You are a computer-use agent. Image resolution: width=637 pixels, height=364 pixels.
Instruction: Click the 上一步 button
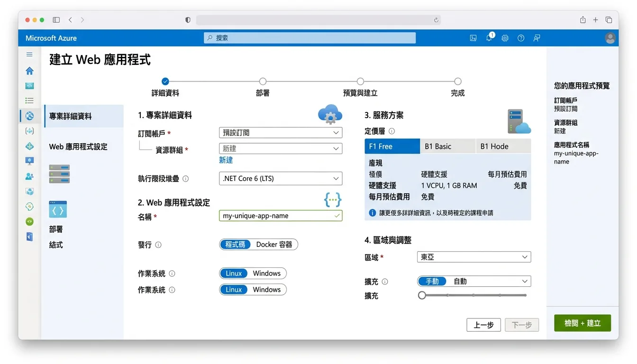coord(483,325)
